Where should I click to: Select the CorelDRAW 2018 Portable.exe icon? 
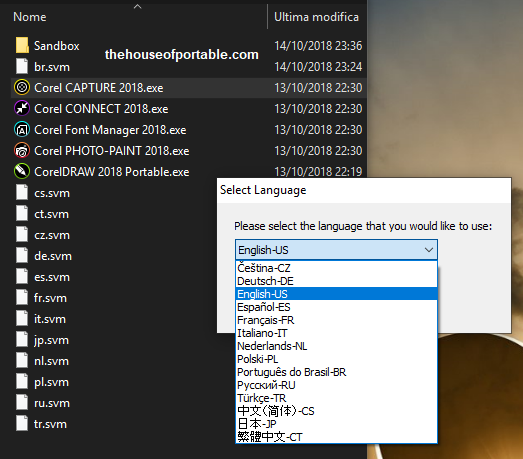[22, 172]
